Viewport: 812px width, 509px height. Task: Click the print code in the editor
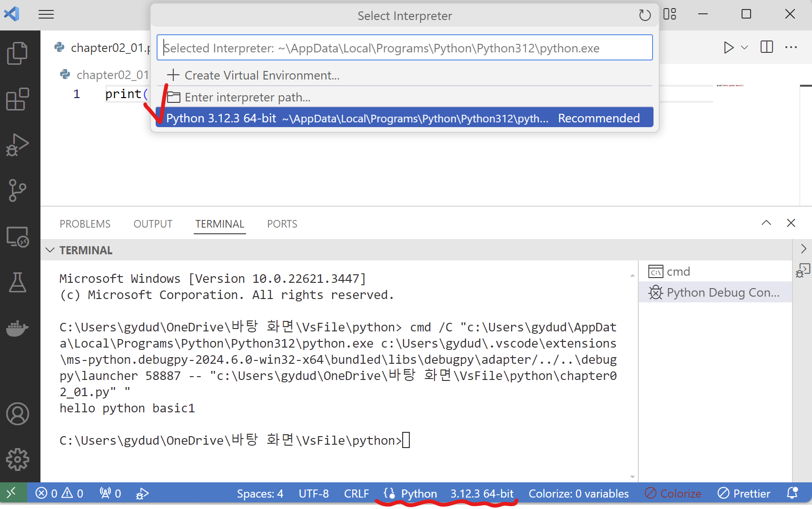[x=126, y=94]
